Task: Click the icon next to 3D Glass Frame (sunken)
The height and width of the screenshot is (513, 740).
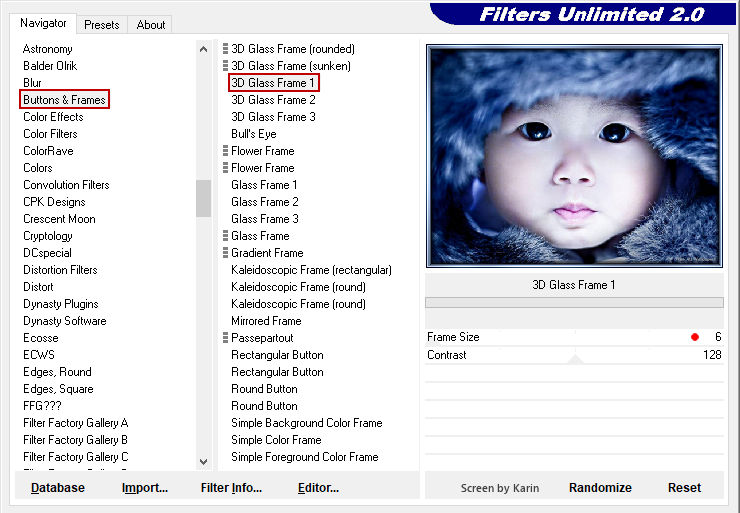Action: 225,66
